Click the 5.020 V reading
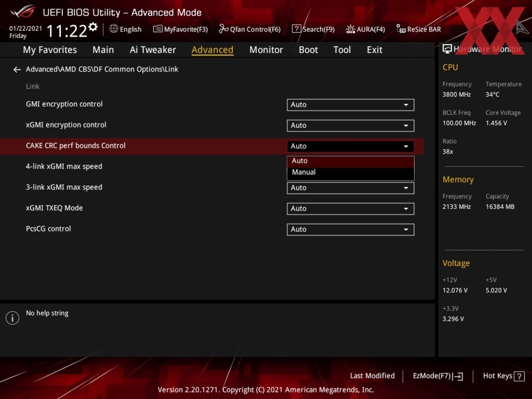Screen dimensions: 532x399 click(x=496, y=291)
